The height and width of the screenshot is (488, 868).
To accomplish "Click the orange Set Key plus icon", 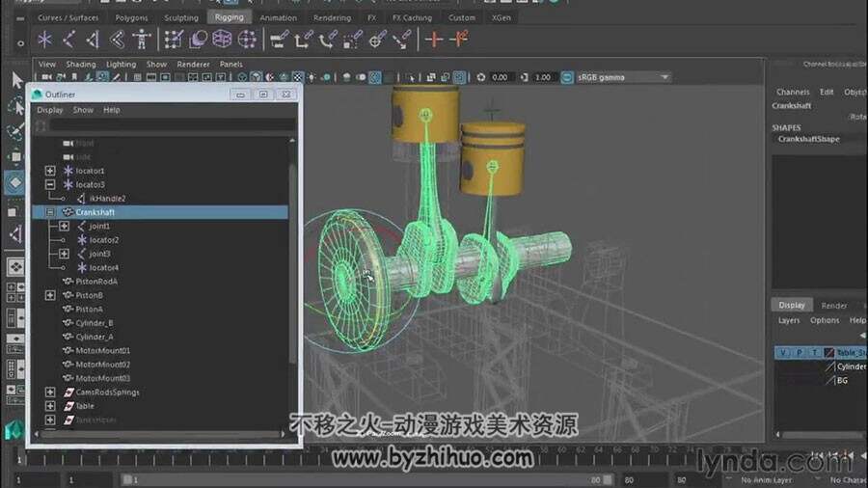I will (434, 40).
